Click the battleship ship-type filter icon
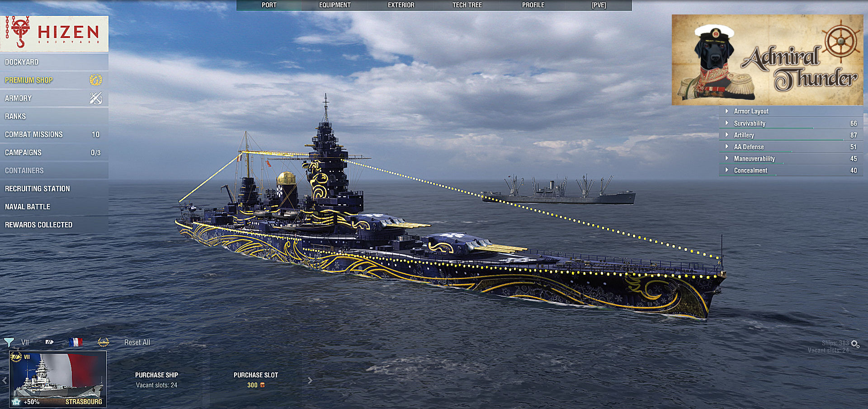This screenshot has width=868, height=409. click(x=50, y=342)
